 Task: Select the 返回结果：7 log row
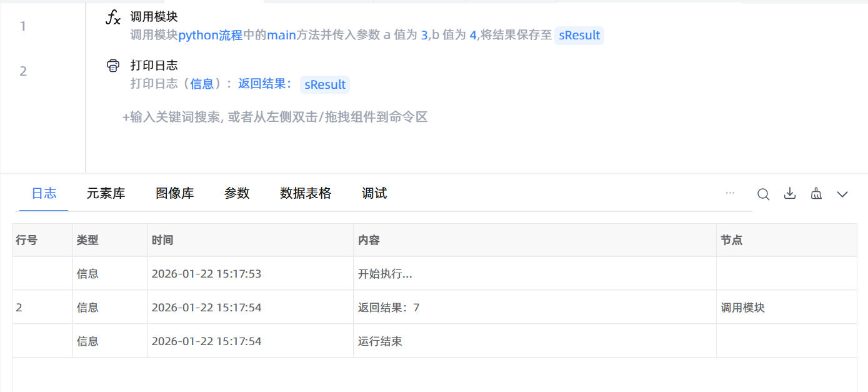pyautogui.click(x=389, y=308)
